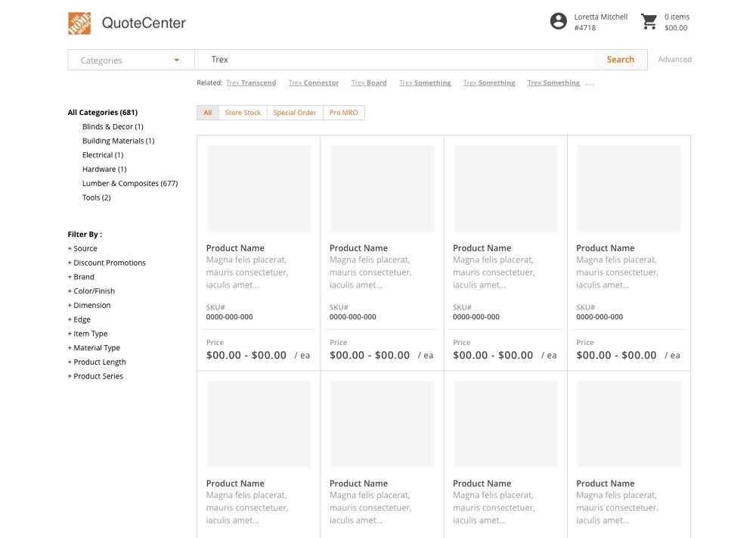Open the Trex Transcend related link
The height and width of the screenshot is (538, 756).
(x=251, y=82)
